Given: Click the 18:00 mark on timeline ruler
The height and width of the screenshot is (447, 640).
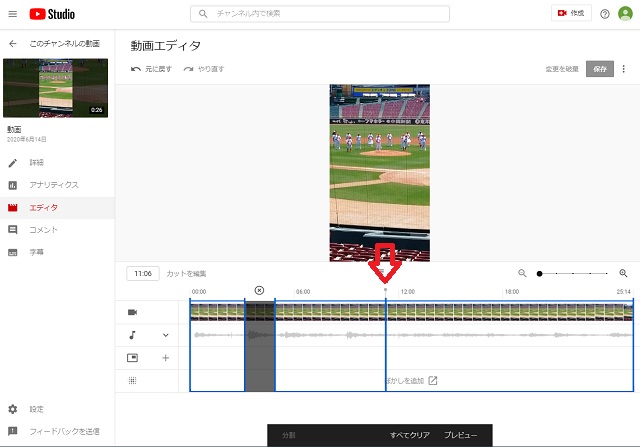Looking at the screenshot, I should coord(512,291).
